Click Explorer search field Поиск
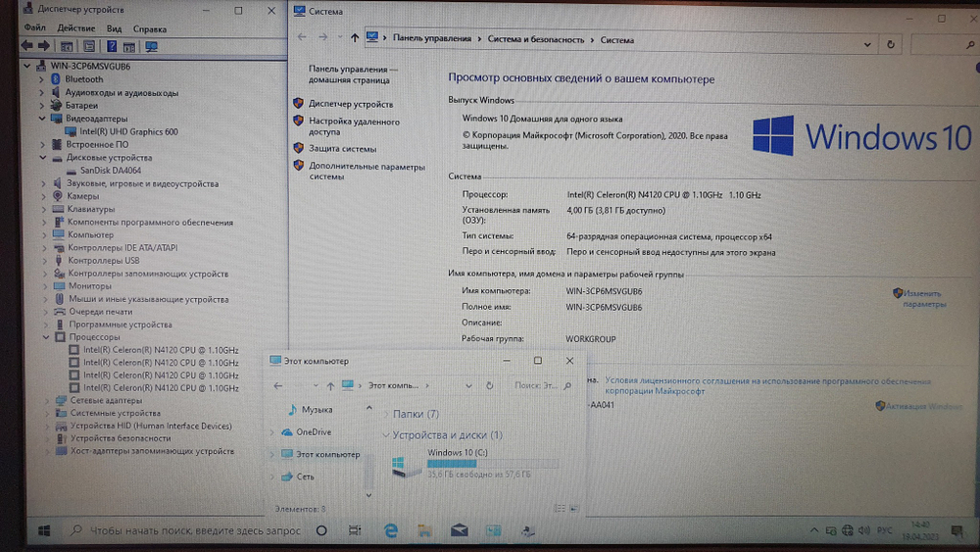This screenshot has height=552, width=980. (542, 385)
